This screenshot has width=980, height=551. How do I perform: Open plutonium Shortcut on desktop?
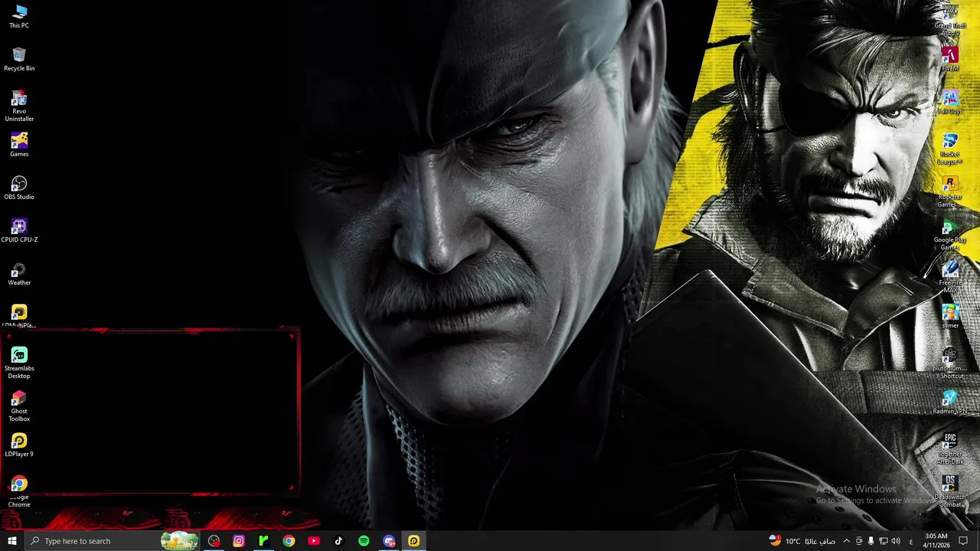950,364
